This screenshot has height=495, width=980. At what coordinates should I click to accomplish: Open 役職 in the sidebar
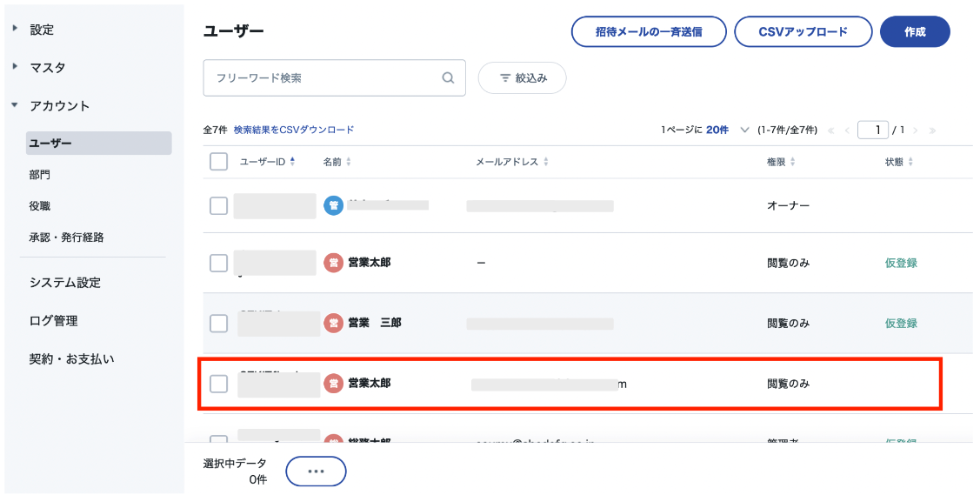39,206
